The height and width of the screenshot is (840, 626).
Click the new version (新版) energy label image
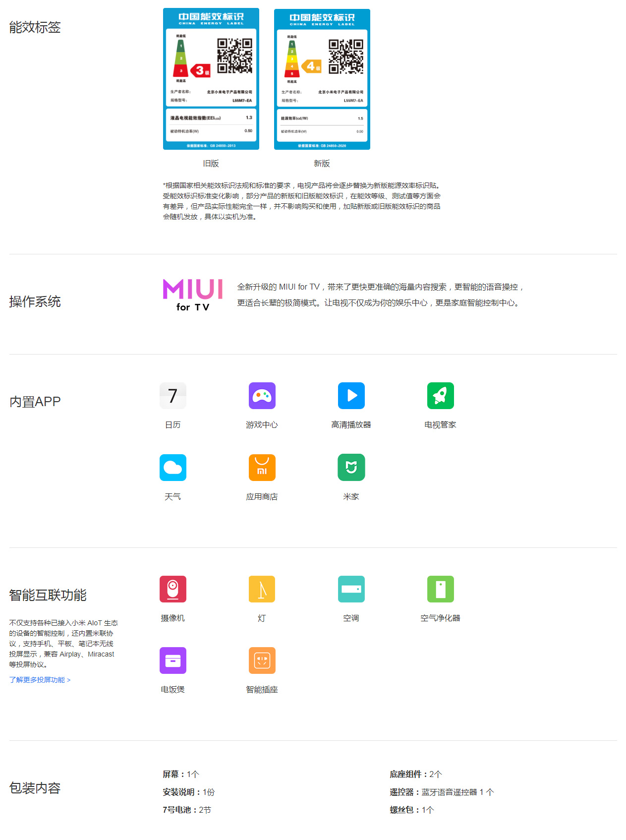(322, 79)
